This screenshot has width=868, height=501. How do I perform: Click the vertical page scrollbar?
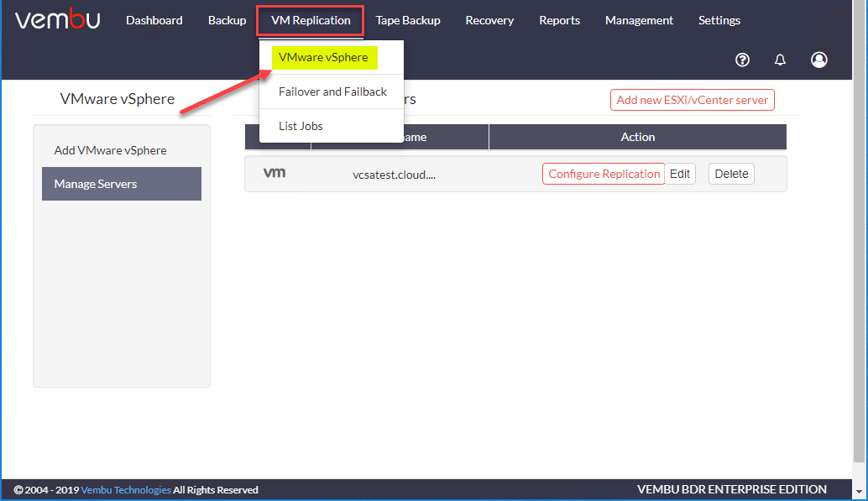tap(859, 232)
